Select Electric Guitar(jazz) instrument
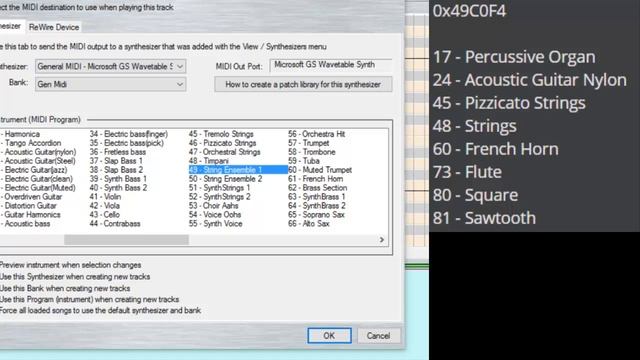This screenshot has height=360, width=640. click(x=33, y=170)
